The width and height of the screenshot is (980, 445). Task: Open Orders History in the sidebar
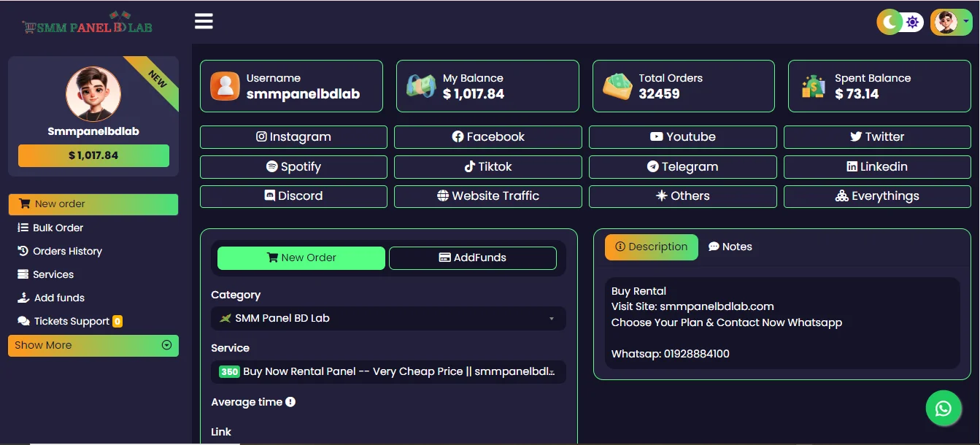click(x=67, y=251)
